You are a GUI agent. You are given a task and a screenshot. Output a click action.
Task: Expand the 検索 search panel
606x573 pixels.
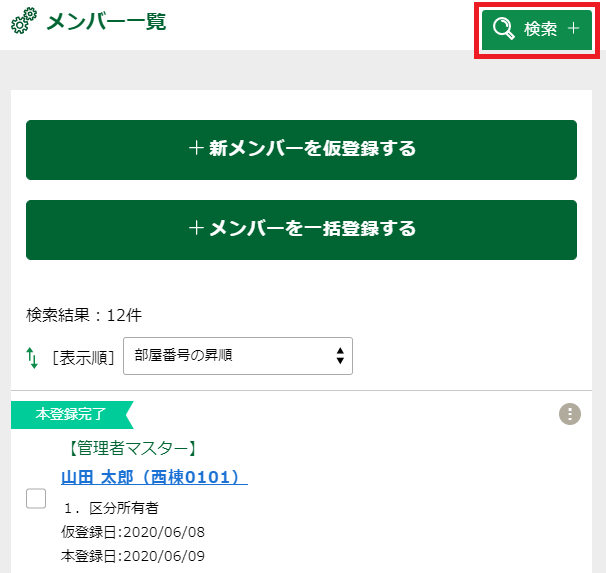pos(536,29)
